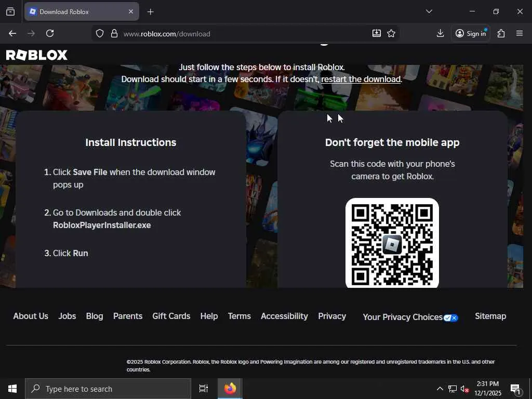Click the taskbar search box

pyautogui.click(x=108, y=389)
